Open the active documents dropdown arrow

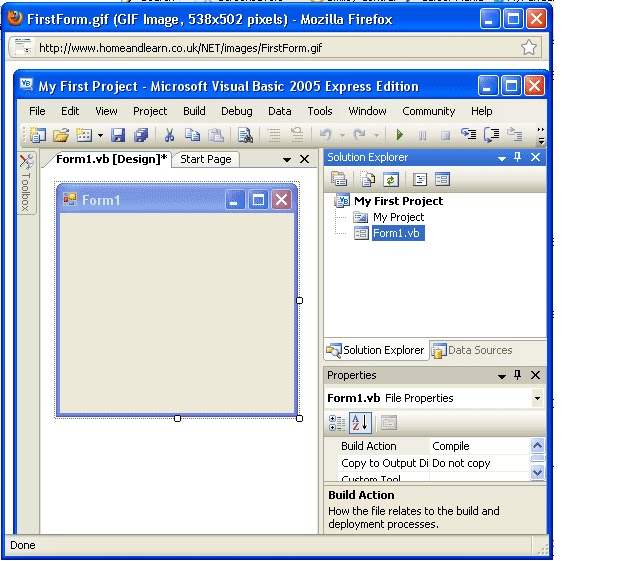[x=287, y=160]
